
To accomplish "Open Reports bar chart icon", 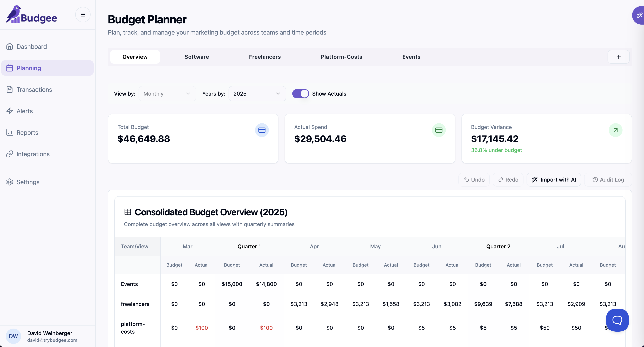I will 10,132.
